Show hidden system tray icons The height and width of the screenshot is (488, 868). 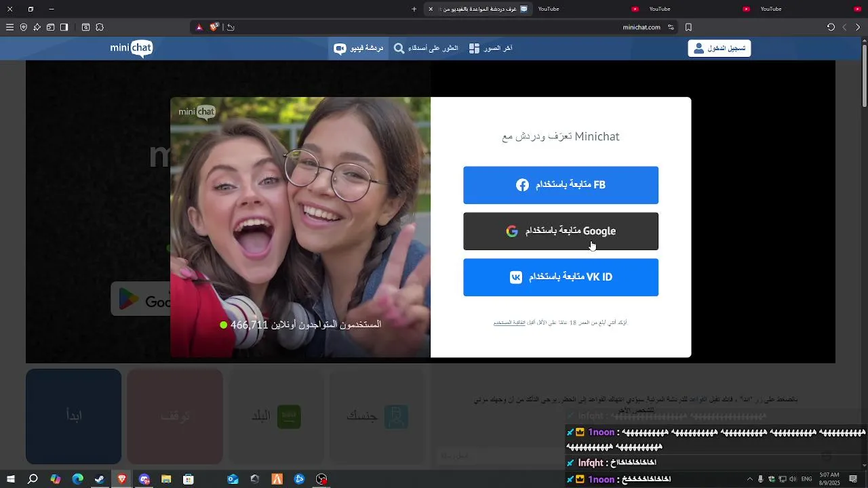[749, 479]
